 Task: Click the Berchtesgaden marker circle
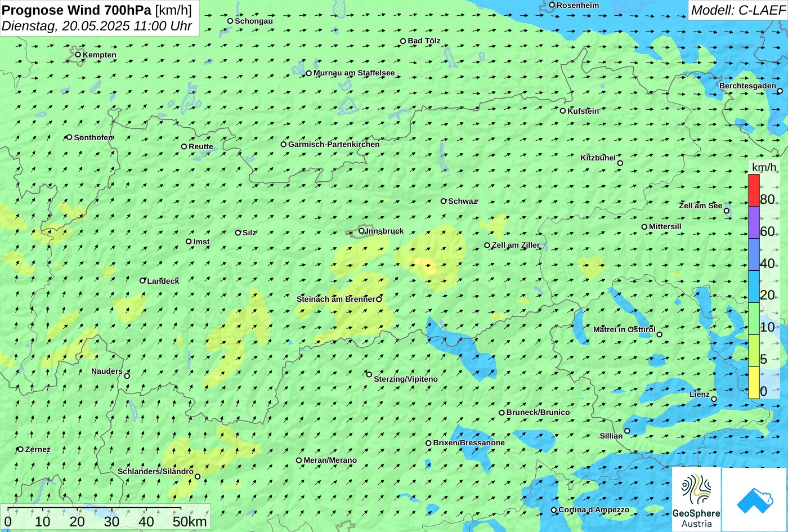pyautogui.click(x=780, y=91)
